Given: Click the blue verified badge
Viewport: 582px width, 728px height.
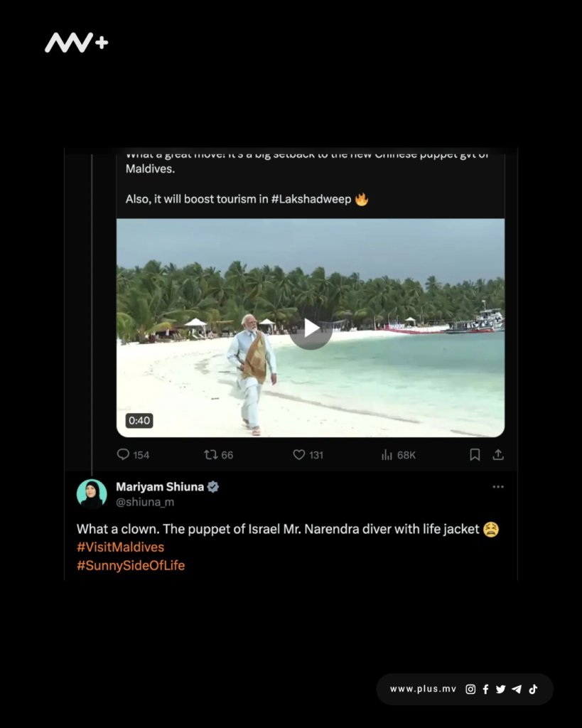Looking at the screenshot, I should (213, 487).
